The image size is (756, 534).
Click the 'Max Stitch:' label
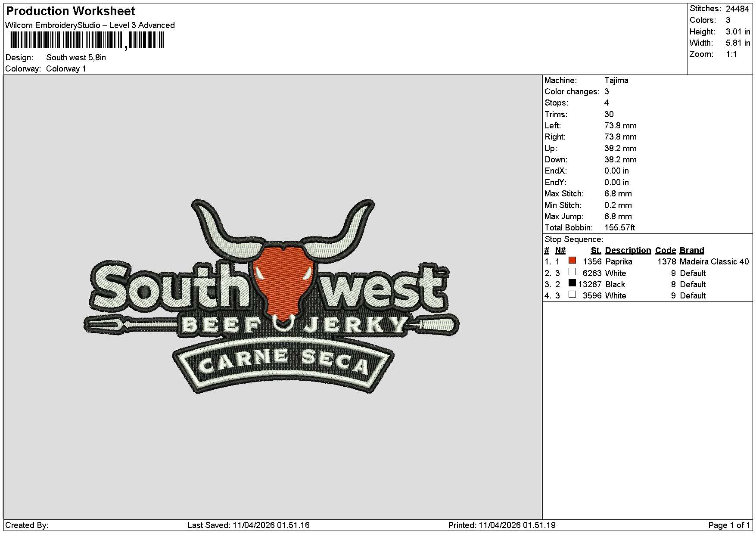click(x=564, y=194)
